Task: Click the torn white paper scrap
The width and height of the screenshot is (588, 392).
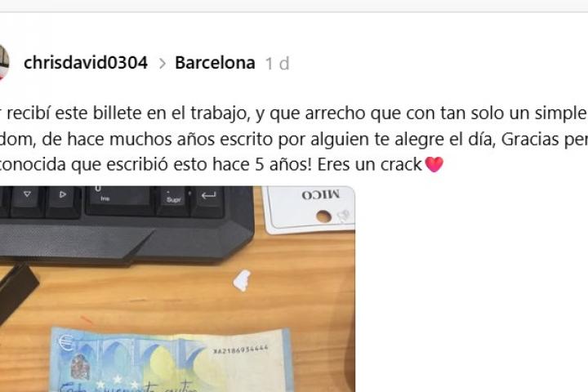Action: (242, 281)
